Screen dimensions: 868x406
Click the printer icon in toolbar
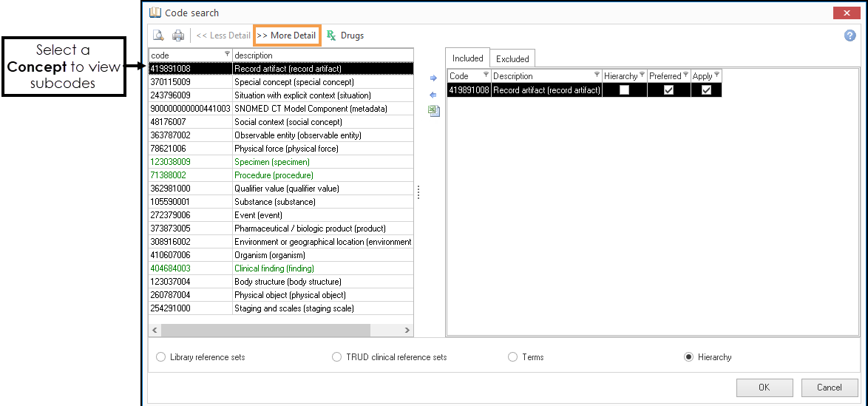[178, 35]
